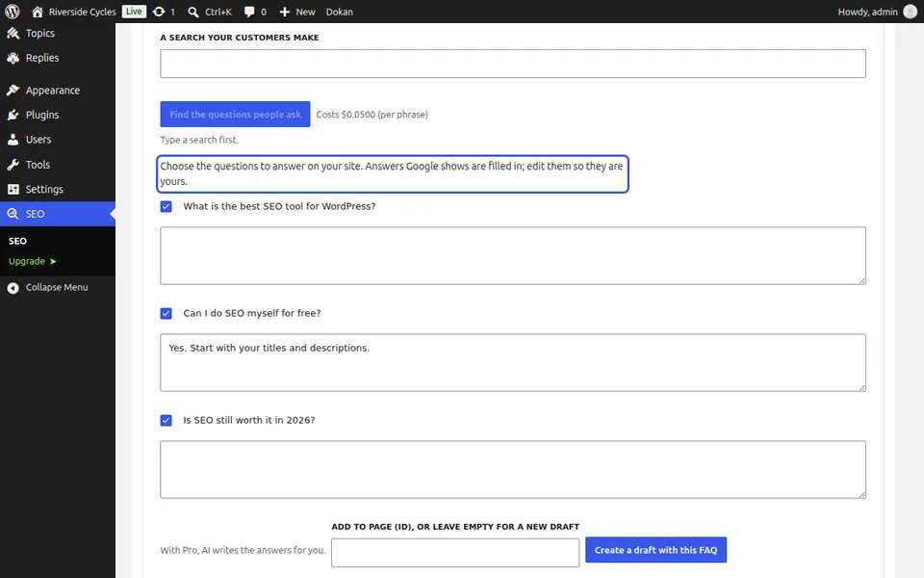Viewport: 924px width, 578px height.
Task: Open the Plugins menu
Action: (x=58, y=115)
